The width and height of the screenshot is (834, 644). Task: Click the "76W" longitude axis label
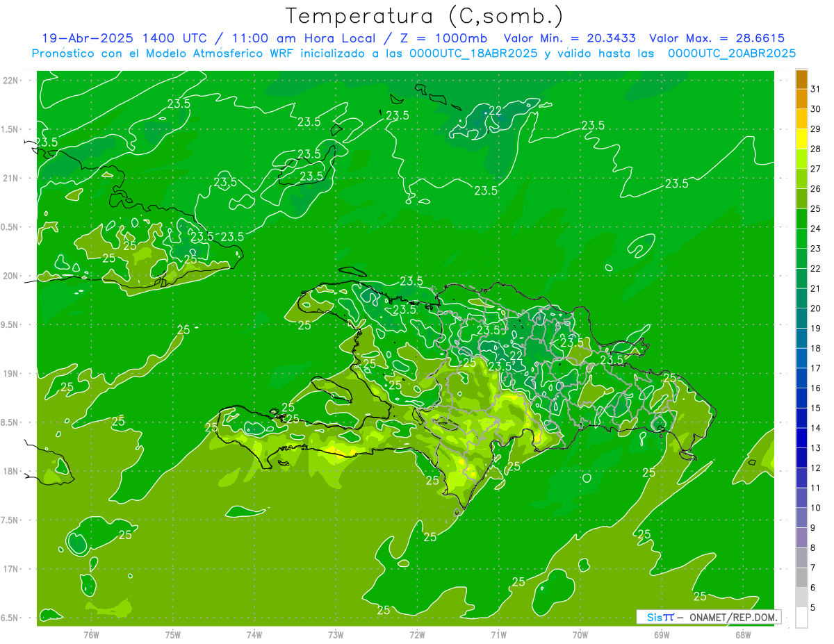click(x=91, y=635)
